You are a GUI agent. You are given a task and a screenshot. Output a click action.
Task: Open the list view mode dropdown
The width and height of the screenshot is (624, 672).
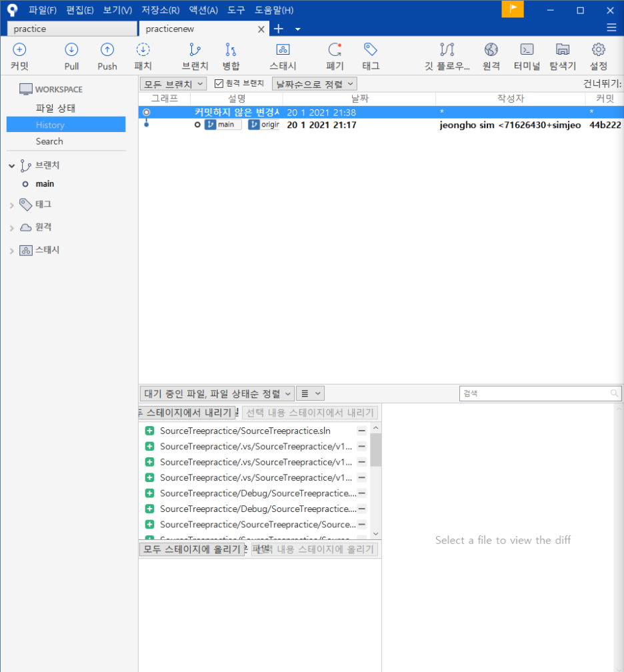click(x=310, y=393)
